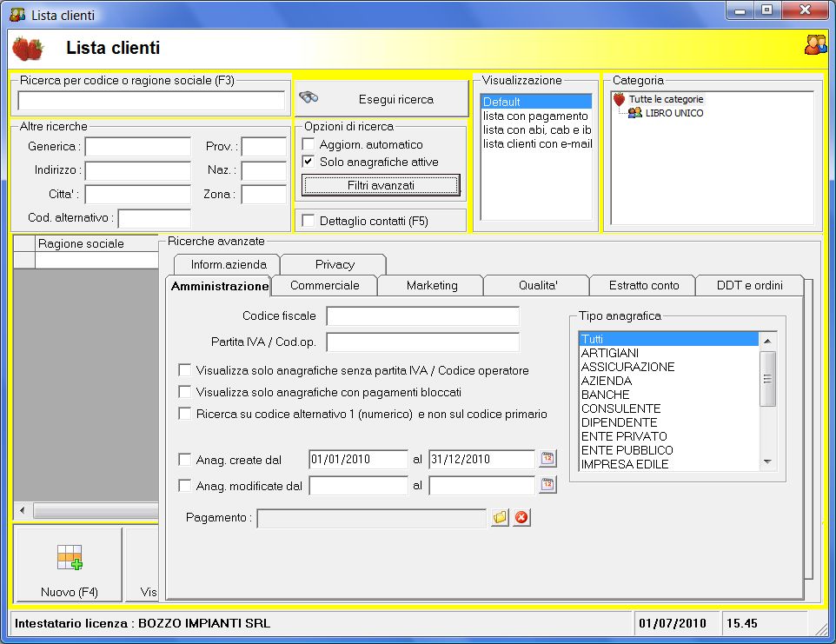Screen dimensions: 836x644
Task: Tick the Anag. create dal checkbox
Action: [x=184, y=459]
